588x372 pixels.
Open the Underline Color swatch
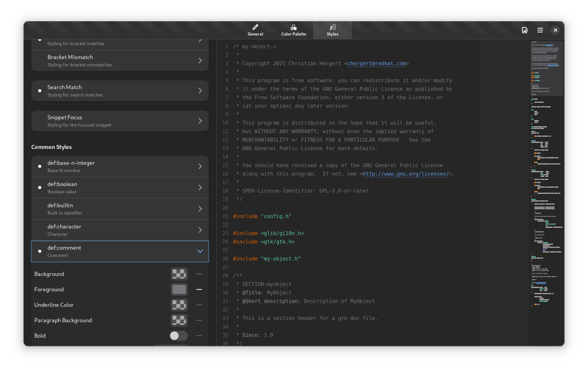tap(179, 305)
